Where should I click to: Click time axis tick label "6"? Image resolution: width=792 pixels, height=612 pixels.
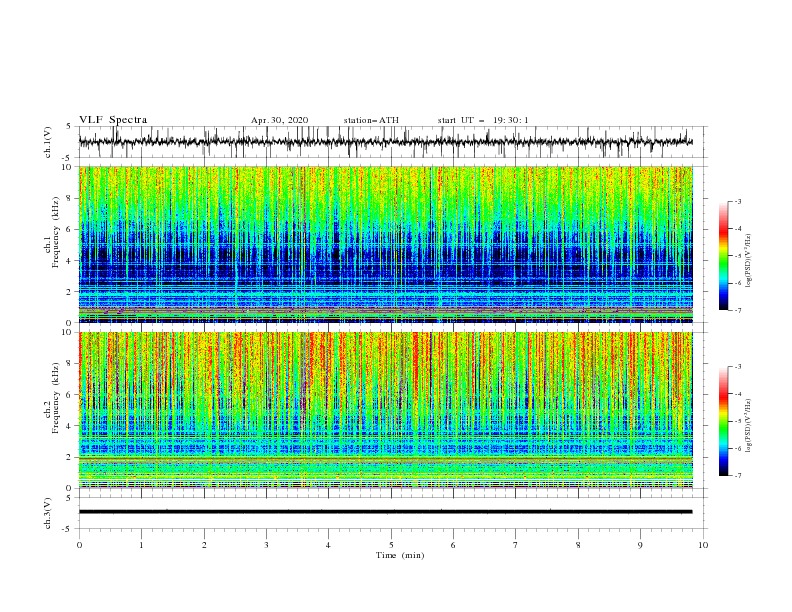(453, 545)
